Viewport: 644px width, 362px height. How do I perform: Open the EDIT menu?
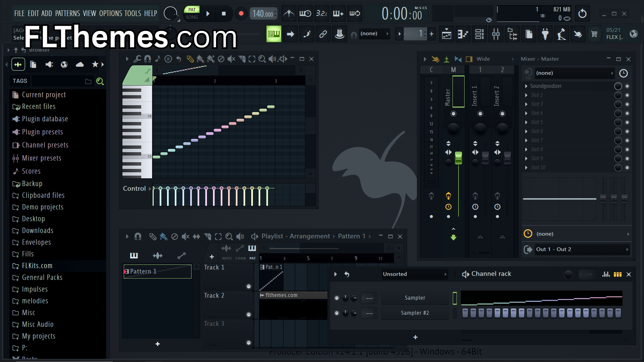[33, 13]
